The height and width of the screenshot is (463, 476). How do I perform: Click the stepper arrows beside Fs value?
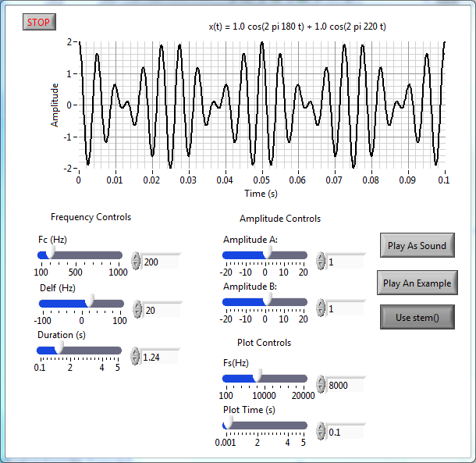321,384
